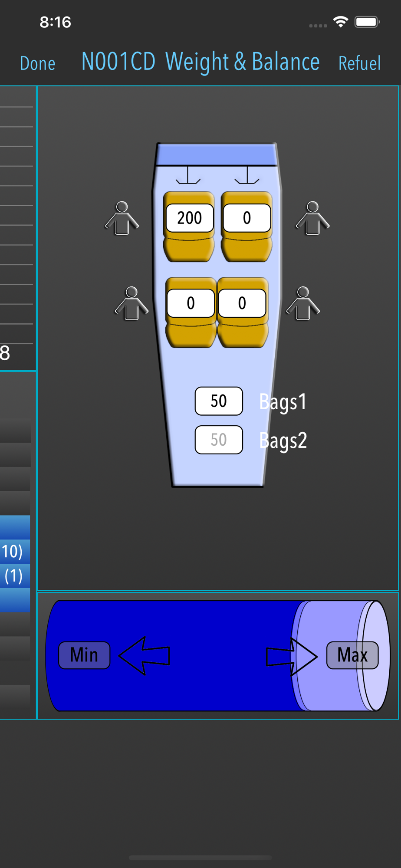Tap the blue fuel tank level gauge
The image size is (401, 868).
click(218, 655)
